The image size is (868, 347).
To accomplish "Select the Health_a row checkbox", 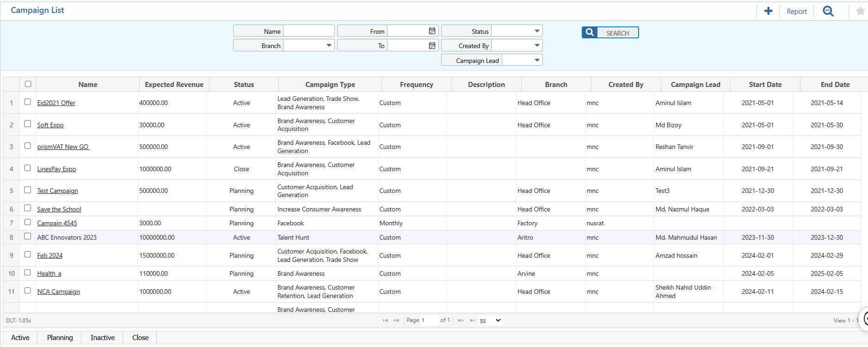I will pyautogui.click(x=28, y=273).
